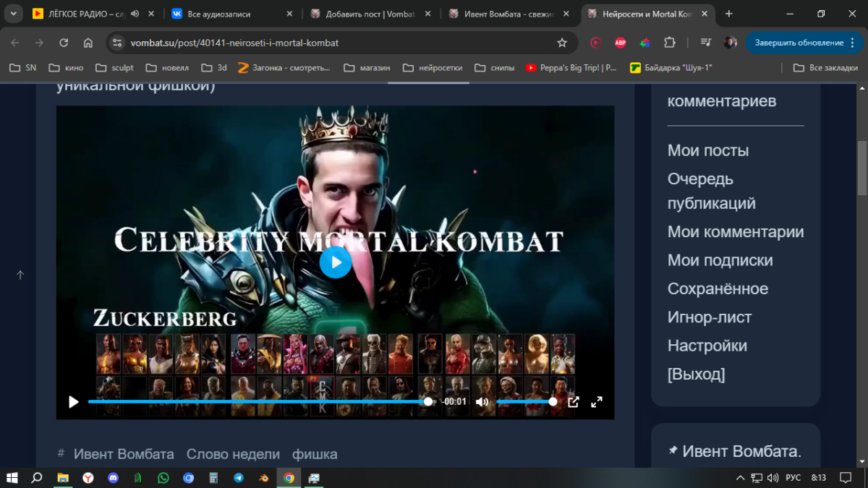Close the Нейросети и Mortal Kombat tab

click(x=705, y=14)
